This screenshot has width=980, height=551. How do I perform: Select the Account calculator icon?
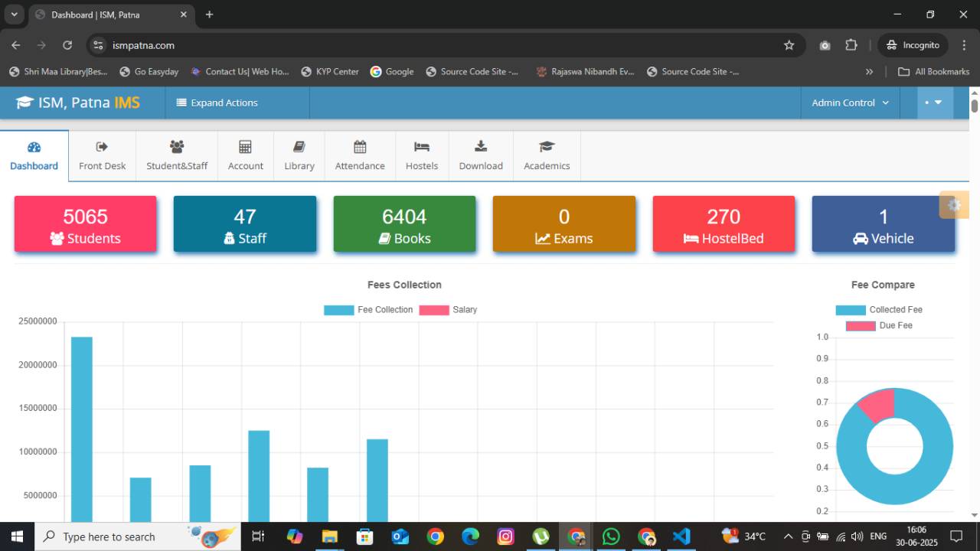coord(245,147)
